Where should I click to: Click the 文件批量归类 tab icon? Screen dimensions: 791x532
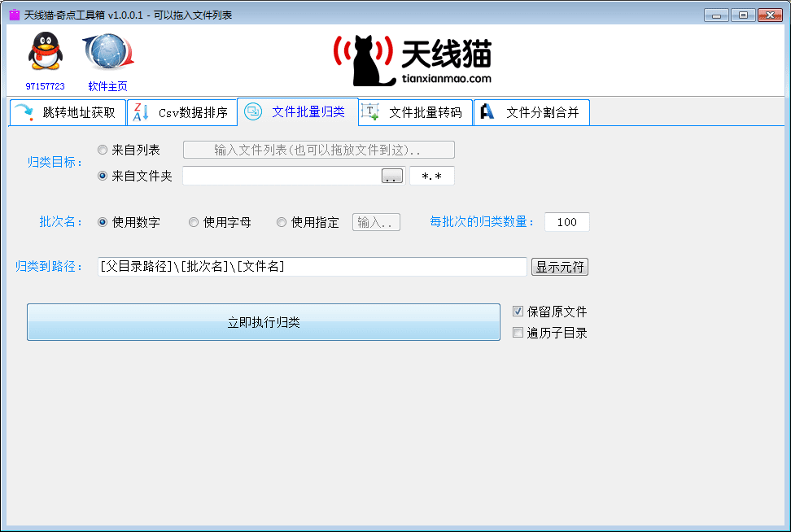[253, 111]
